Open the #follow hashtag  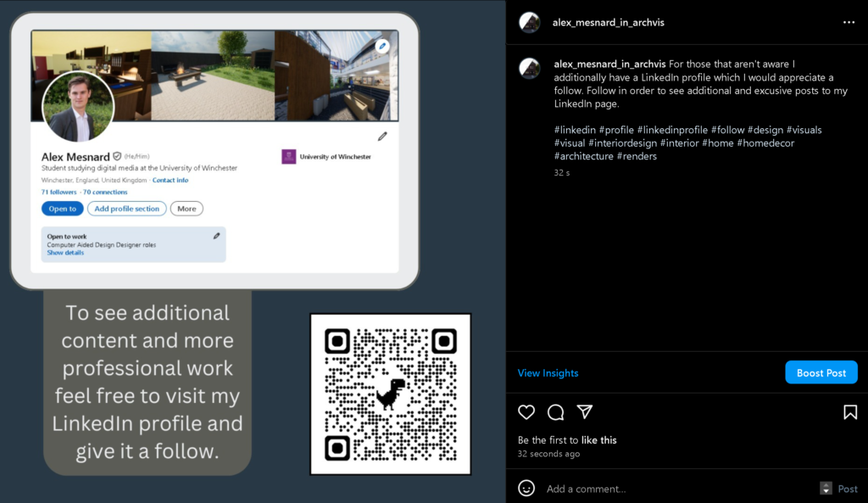728,130
